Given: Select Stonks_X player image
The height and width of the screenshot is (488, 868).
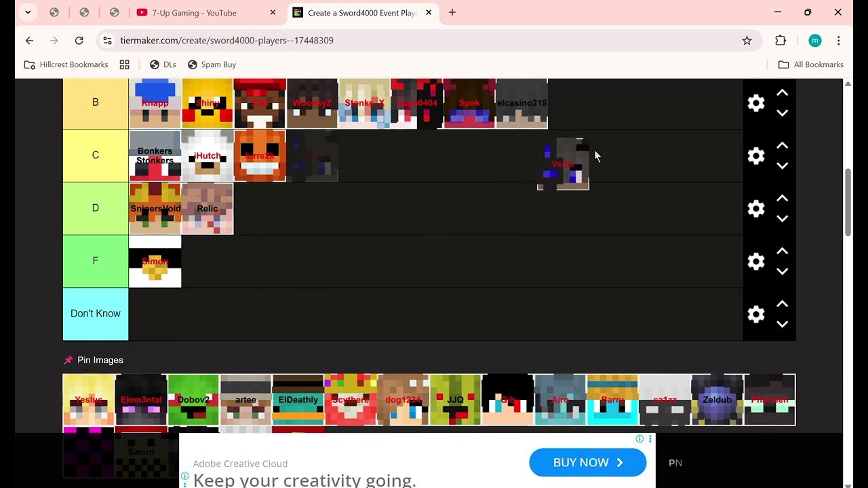Looking at the screenshot, I should click(x=364, y=103).
